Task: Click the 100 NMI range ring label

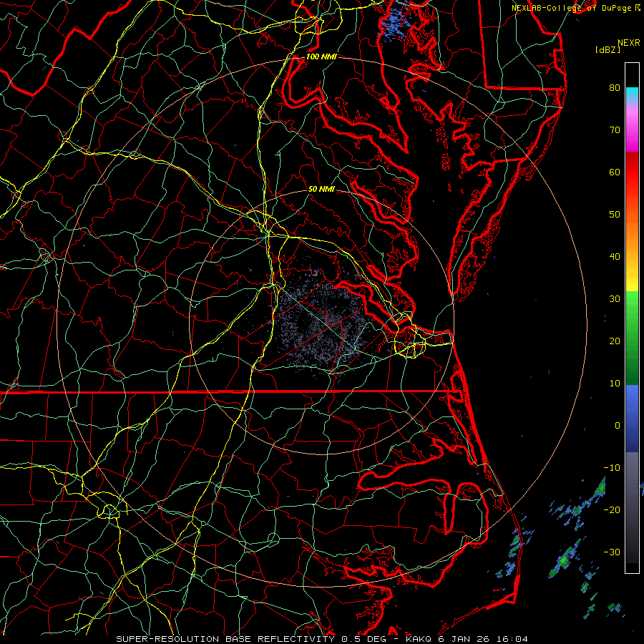Action: pos(321,57)
